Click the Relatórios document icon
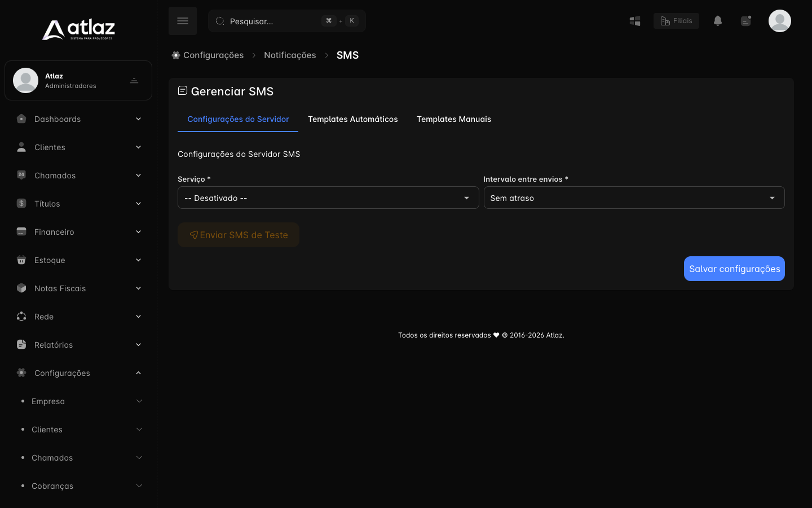Image resolution: width=812 pixels, height=508 pixels. 21,344
